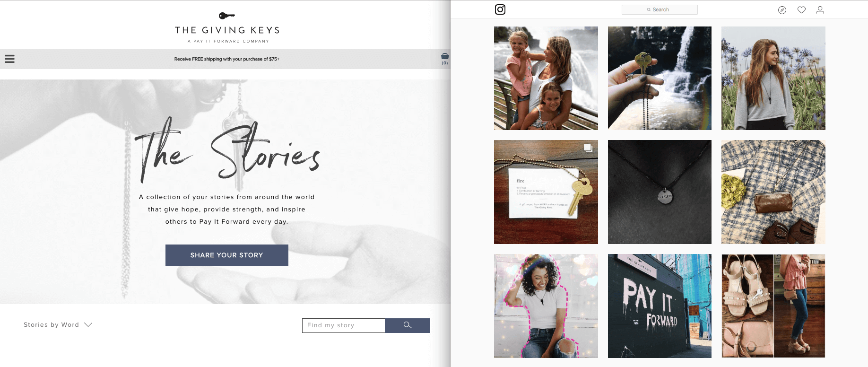Open the Instagram profile person icon
868x367 pixels.
tap(820, 10)
